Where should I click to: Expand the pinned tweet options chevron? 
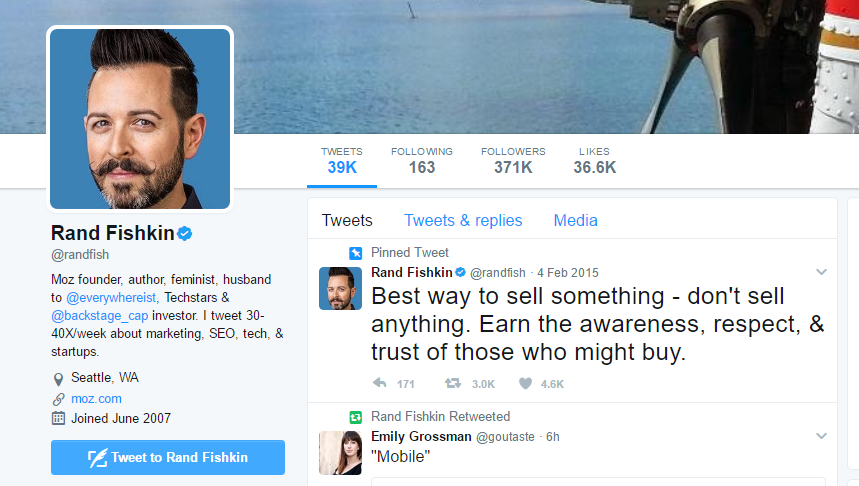[821, 272]
